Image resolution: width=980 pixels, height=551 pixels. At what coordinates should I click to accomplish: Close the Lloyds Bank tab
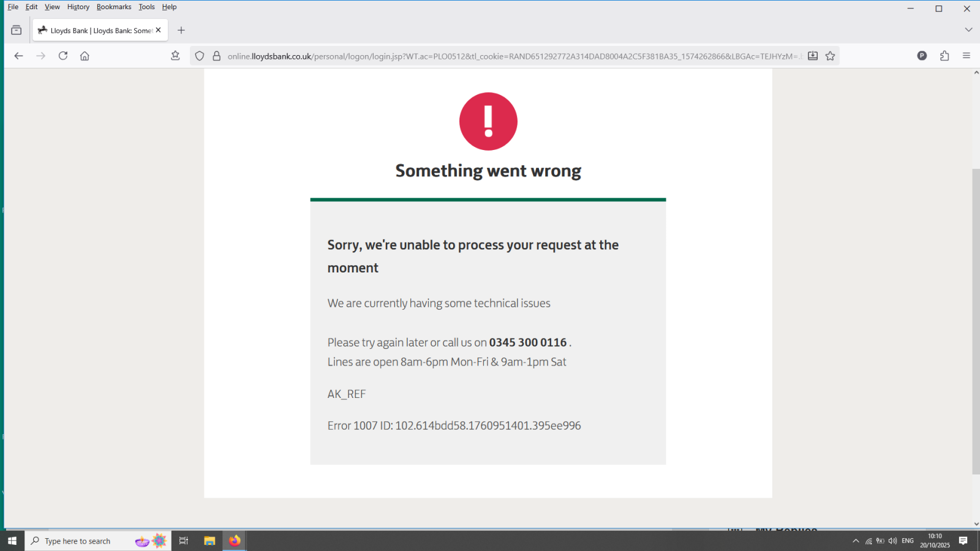[x=158, y=30]
